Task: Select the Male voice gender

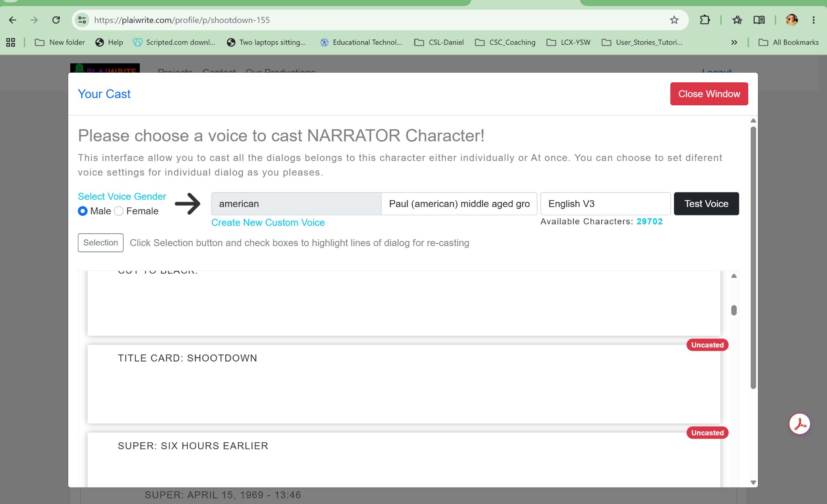Action: (82, 211)
